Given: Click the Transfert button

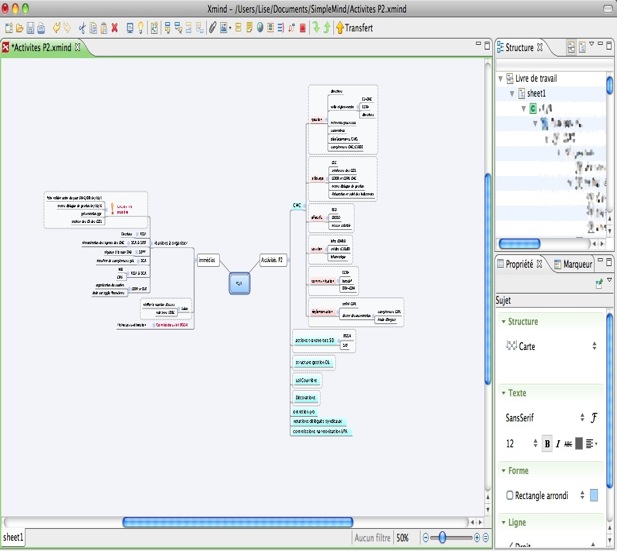Looking at the screenshot, I should point(354,27).
